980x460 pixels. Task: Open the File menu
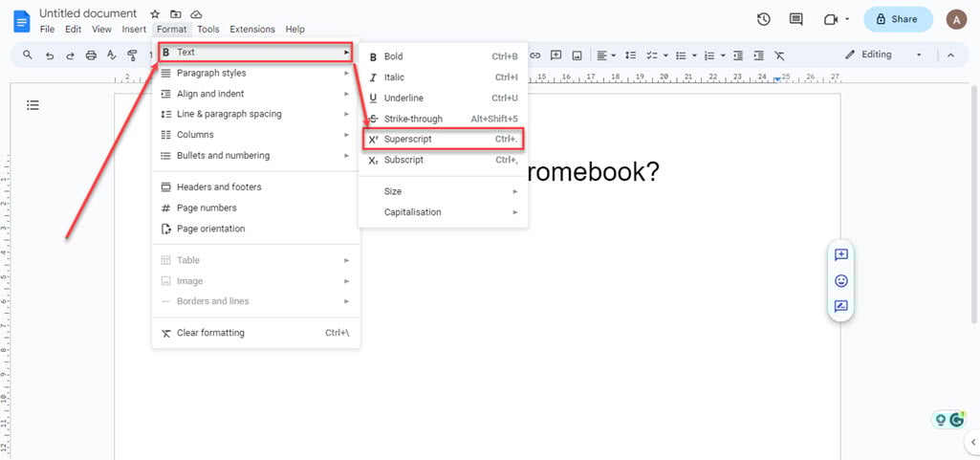[47, 30]
